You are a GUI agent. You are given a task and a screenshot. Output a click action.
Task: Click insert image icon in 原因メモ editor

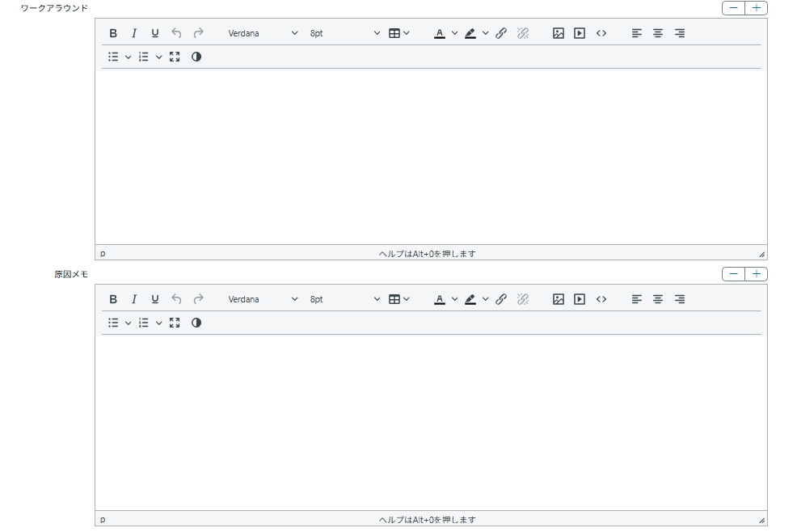pos(559,299)
